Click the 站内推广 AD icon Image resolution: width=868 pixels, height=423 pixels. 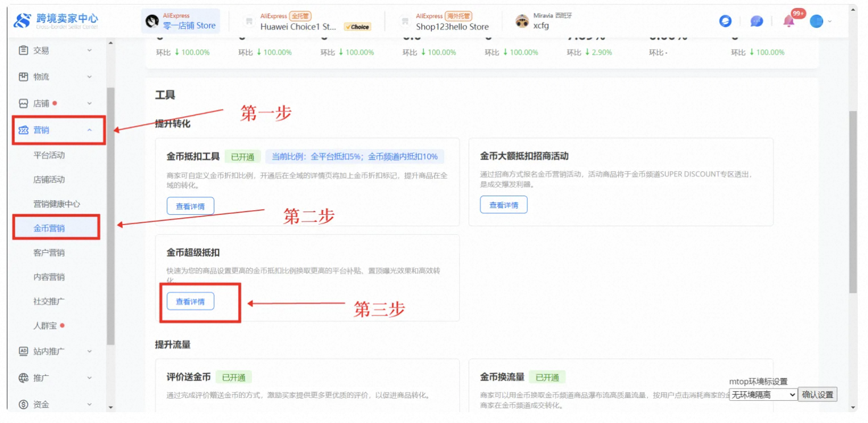(23, 351)
